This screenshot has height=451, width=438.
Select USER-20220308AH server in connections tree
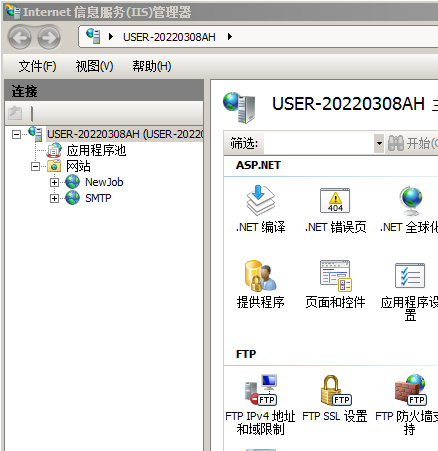pyautogui.click(x=125, y=134)
